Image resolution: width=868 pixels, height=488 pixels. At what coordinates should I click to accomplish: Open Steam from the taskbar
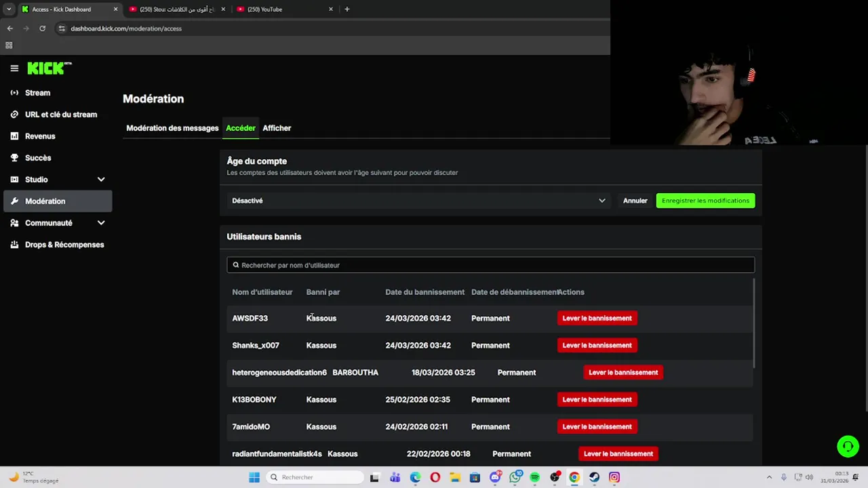(x=595, y=477)
